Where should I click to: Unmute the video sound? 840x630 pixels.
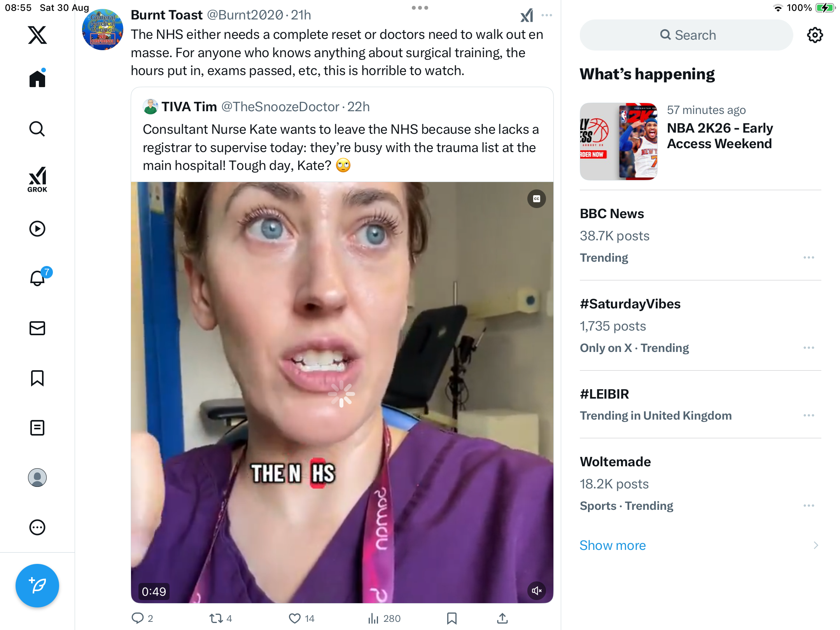537,591
